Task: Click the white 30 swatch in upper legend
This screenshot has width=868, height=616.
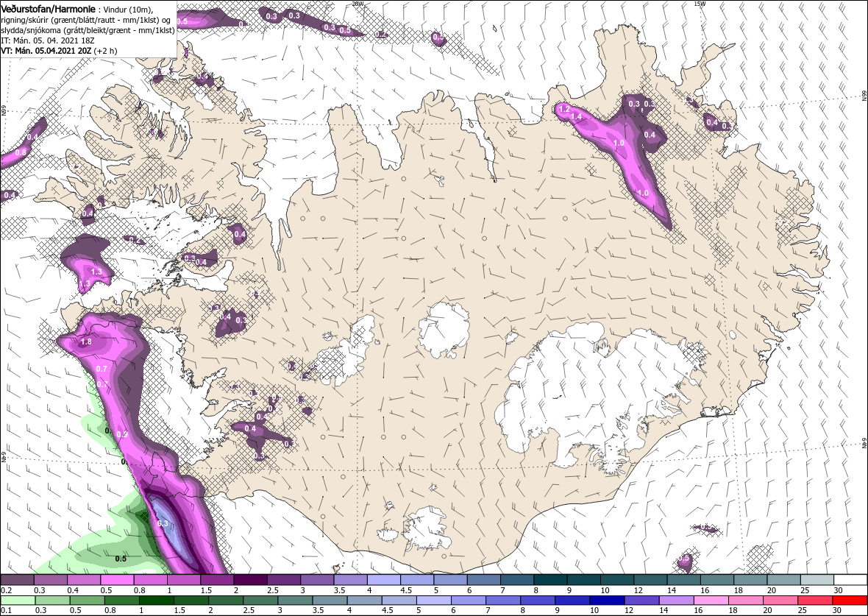Action: click(x=851, y=580)
